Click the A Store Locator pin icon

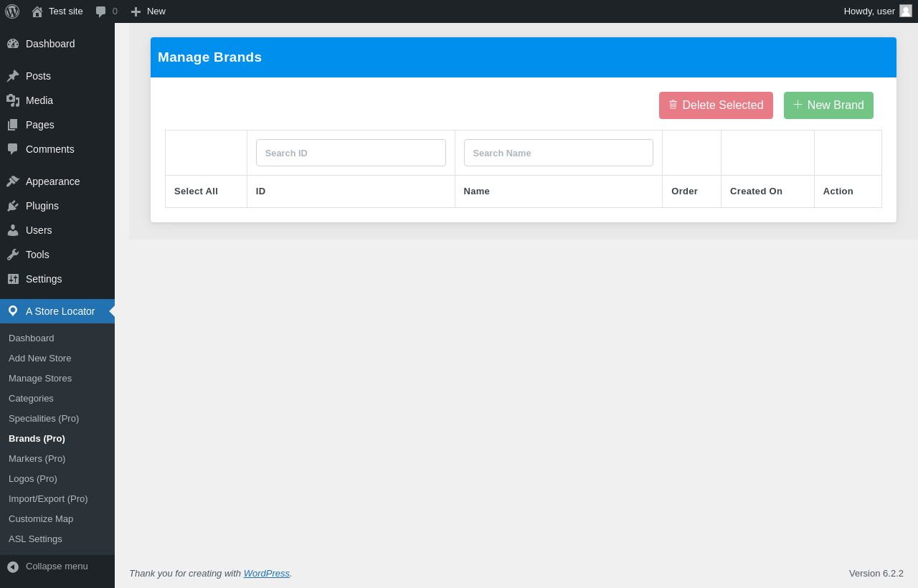coord(13,311)
